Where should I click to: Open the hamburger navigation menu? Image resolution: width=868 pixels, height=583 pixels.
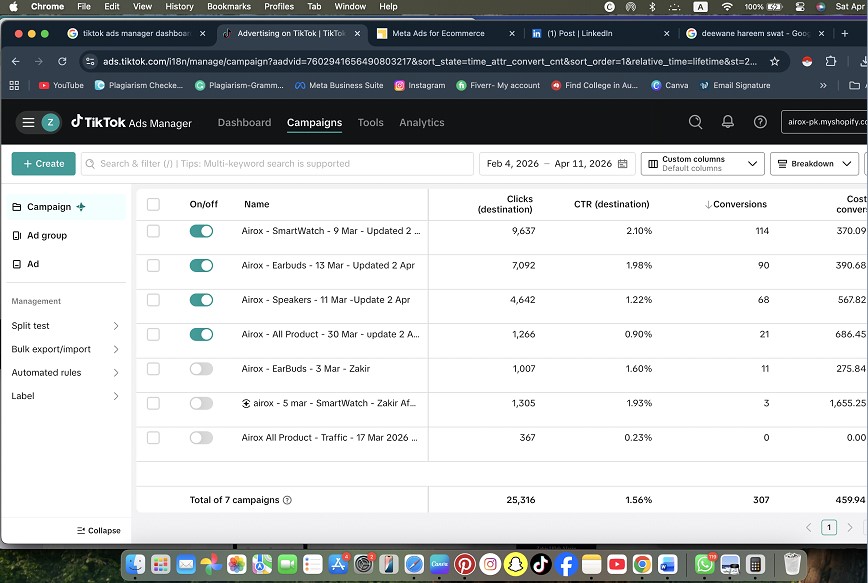coord(28,122)
